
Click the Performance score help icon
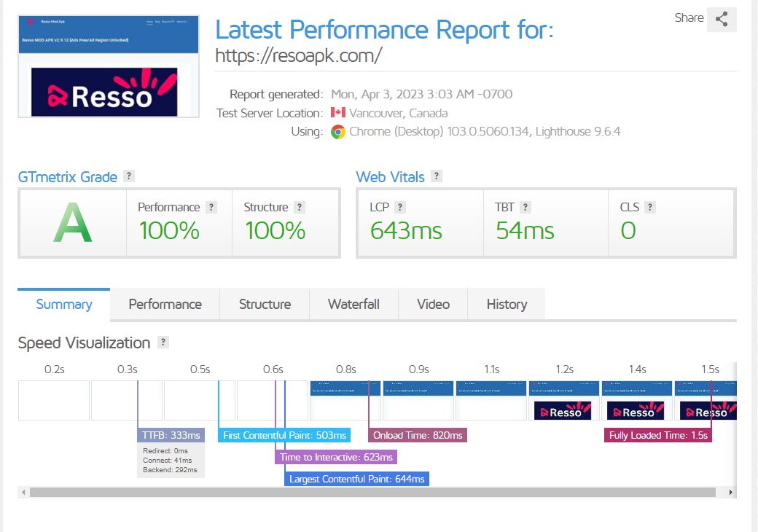click(x=211, y=206)
